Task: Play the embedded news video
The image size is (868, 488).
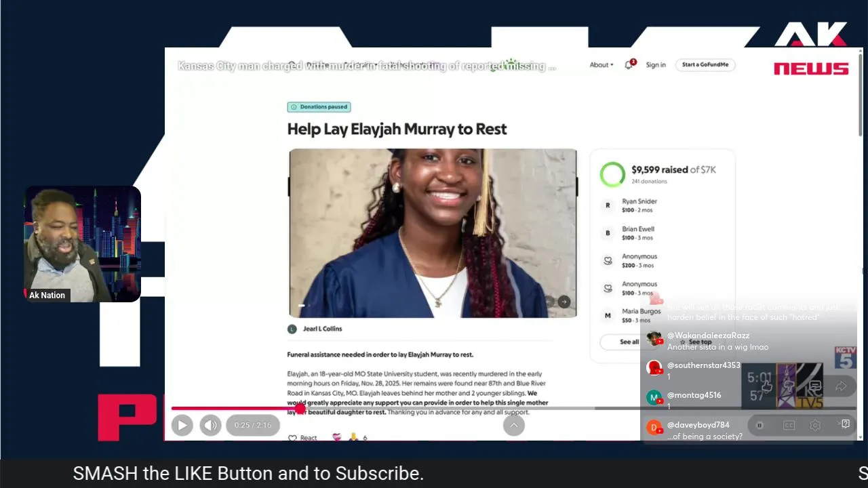Action: [182, 425]
